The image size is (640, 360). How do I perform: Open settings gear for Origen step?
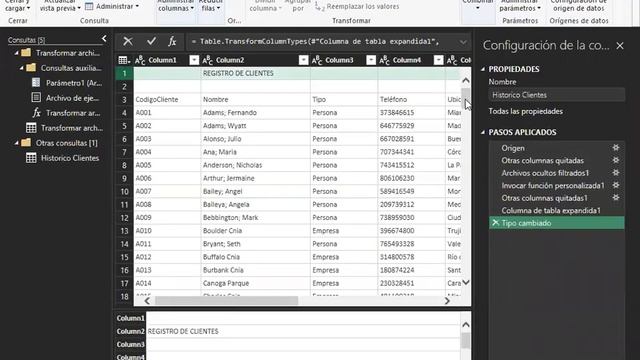[x=616, y=148]
